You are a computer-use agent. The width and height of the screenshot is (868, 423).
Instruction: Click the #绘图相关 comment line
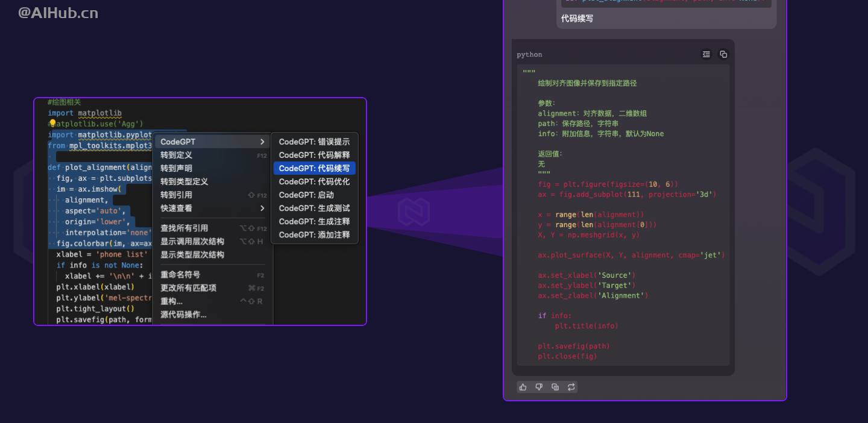coord(64,102)
